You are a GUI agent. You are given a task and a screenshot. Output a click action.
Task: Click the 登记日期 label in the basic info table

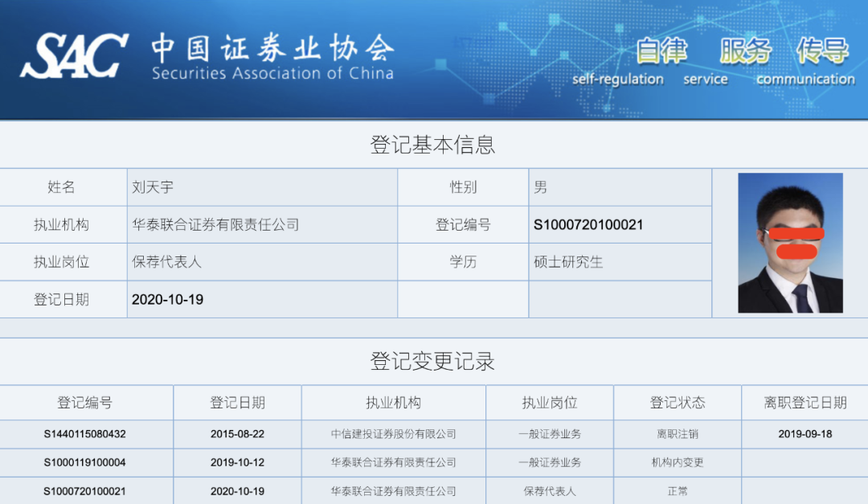(x=61, y=300)
